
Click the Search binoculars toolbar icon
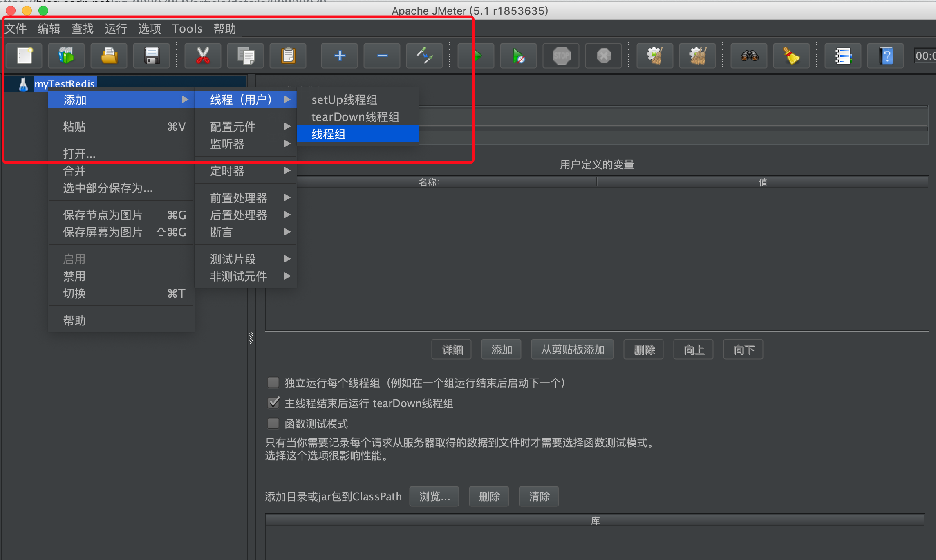[x=749, y=56]
